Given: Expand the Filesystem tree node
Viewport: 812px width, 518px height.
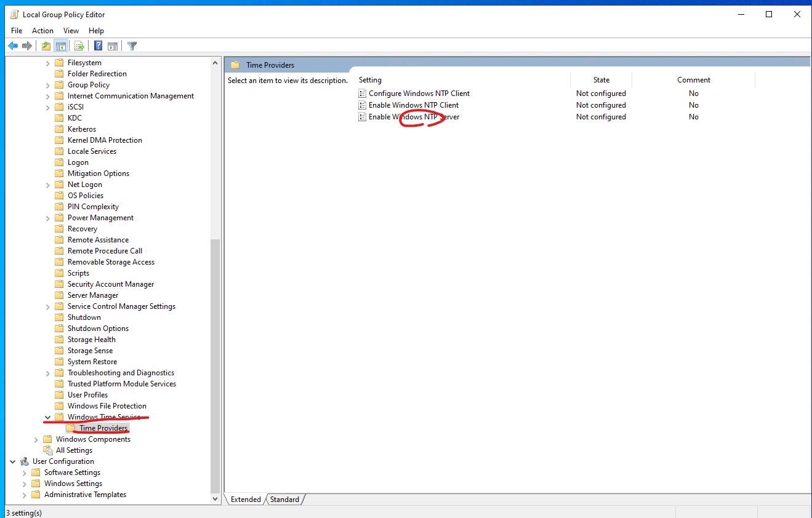Looking at the screenshot, I should click(x=48, y=63).
